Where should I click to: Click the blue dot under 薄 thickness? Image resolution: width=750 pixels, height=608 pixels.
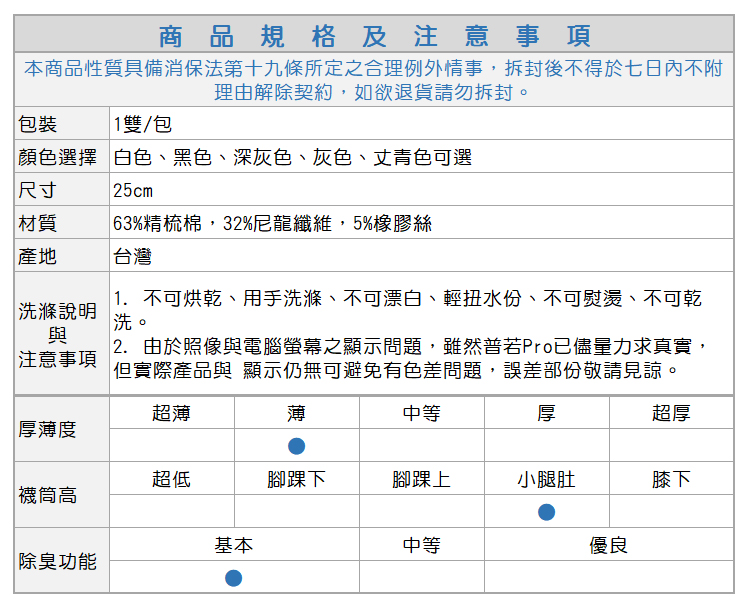point(296,446)
